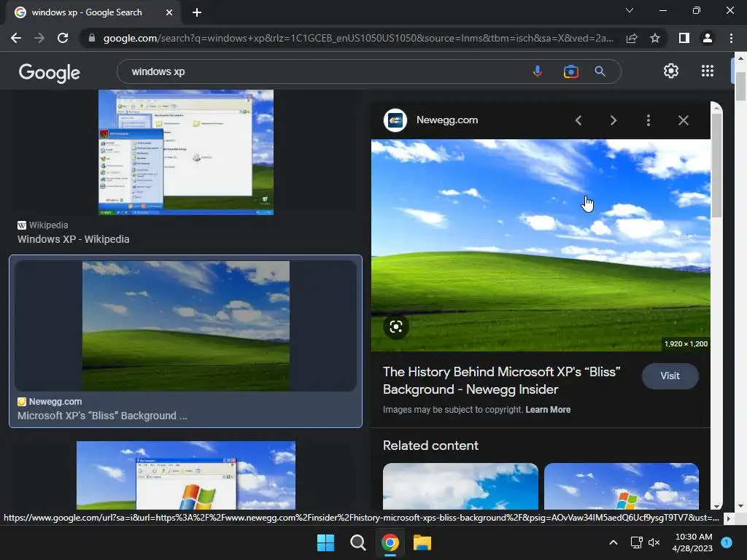Screen dimensions: 747x560
Task: Click the preview panel scrollbar thumb
Action: point(716,164)
